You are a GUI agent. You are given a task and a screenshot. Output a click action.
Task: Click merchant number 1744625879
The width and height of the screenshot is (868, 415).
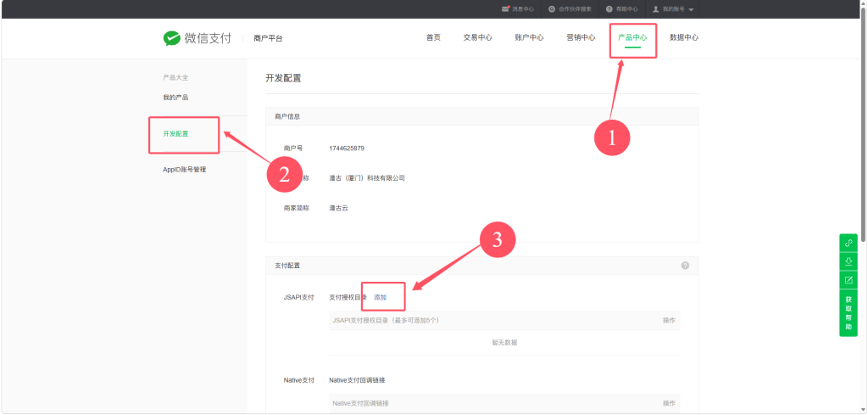pyautogui.click(x=347, y=149)
